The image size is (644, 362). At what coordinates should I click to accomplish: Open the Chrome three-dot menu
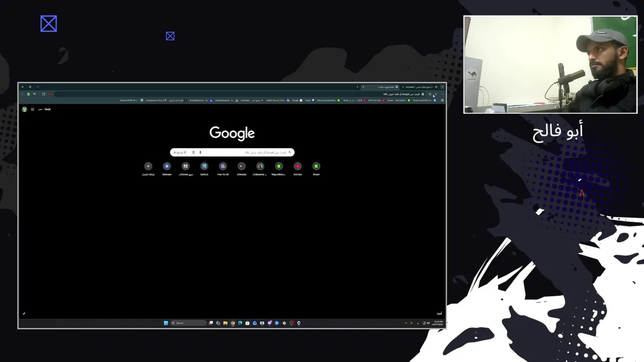click(23, 94)
